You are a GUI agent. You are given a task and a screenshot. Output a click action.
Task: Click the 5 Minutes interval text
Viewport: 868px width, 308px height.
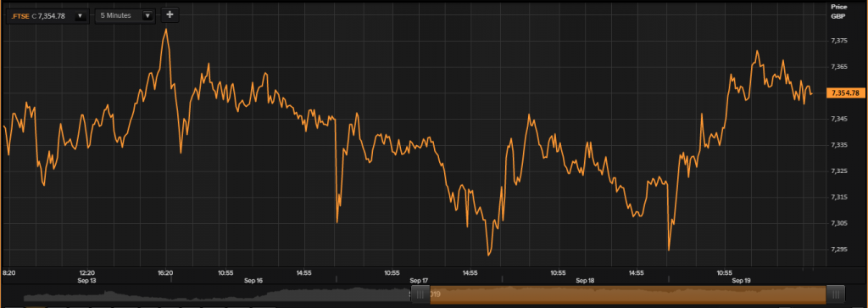115,15
